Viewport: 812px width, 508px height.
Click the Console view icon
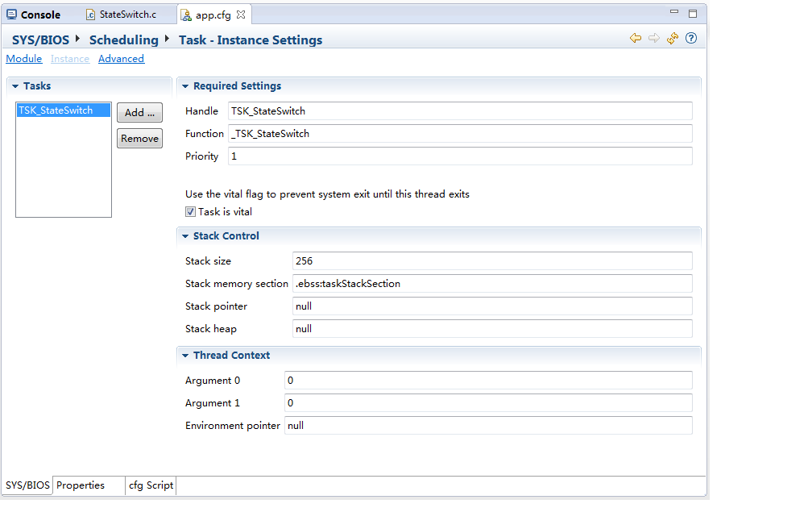point(12,15)
